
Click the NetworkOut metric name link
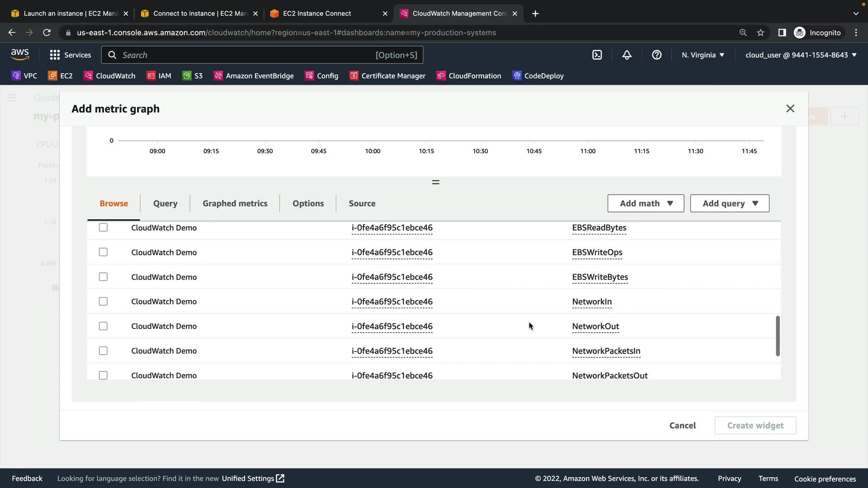[x=595, y=326]
